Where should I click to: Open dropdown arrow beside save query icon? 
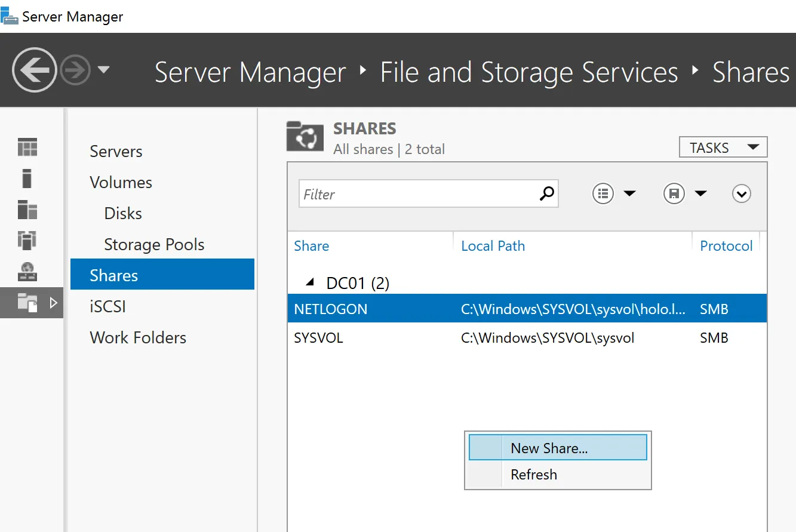700,193
